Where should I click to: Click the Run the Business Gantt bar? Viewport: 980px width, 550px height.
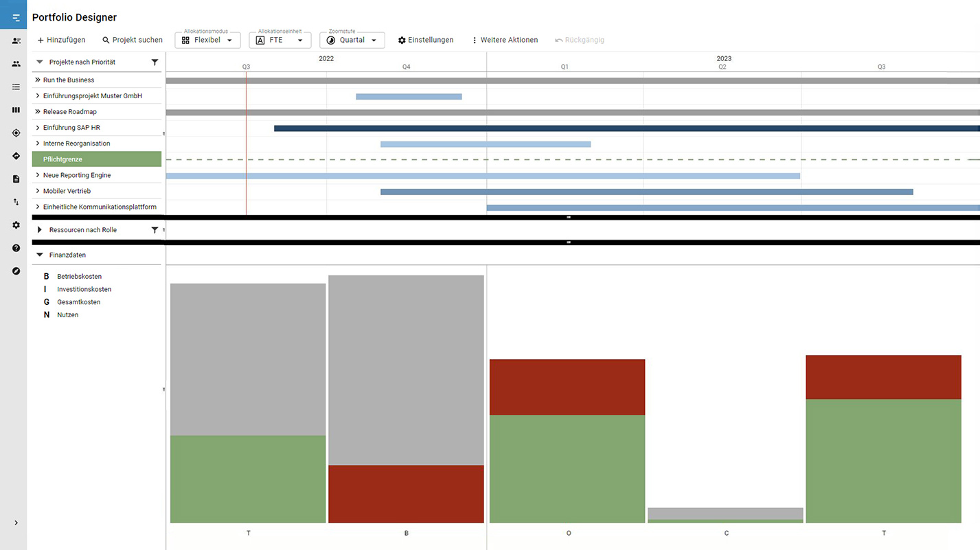tap(573, 80)
